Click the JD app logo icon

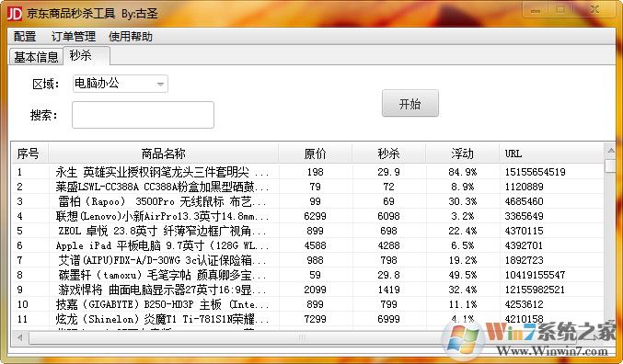tap(15, 14)
